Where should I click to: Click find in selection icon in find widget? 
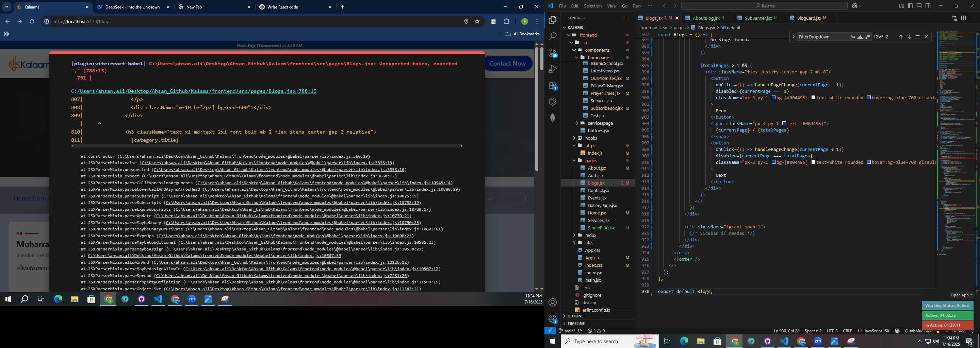[x=918, y=37]
